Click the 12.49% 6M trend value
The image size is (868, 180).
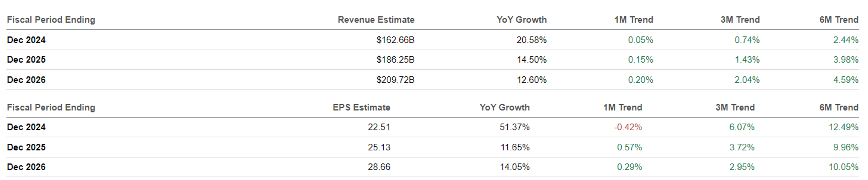pos(843,127)
